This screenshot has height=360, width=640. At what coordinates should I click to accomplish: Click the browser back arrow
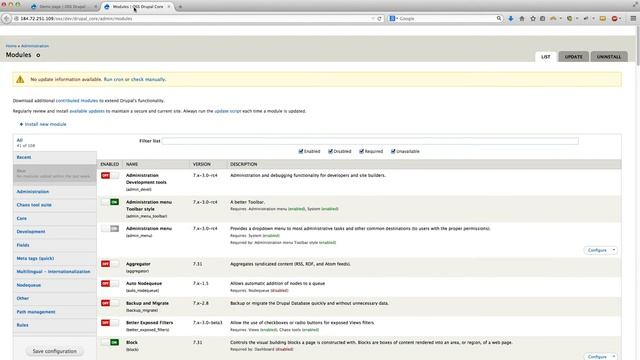pos(6,18)
